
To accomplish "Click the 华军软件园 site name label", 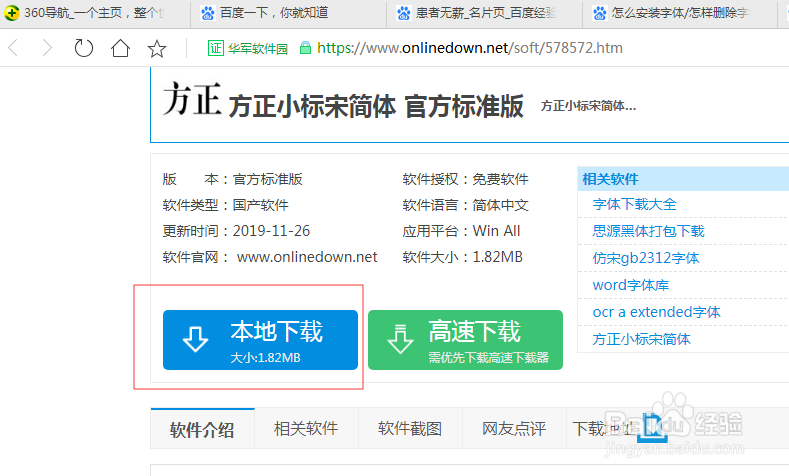I will (x=258, y=48).
